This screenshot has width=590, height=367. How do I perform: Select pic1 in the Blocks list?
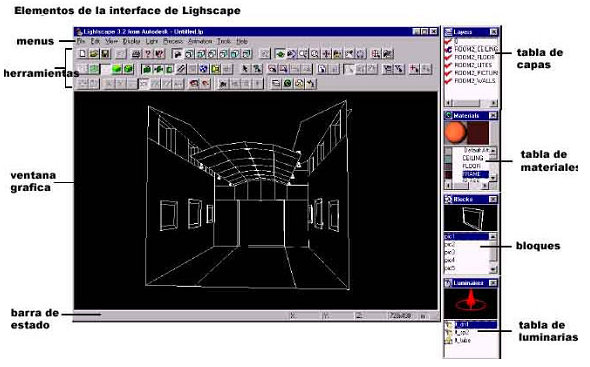[x=467, y=236]
